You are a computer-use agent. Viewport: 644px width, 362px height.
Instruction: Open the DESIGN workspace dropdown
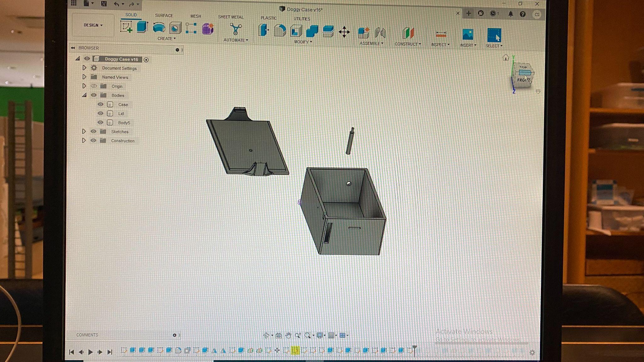(92, 25)
